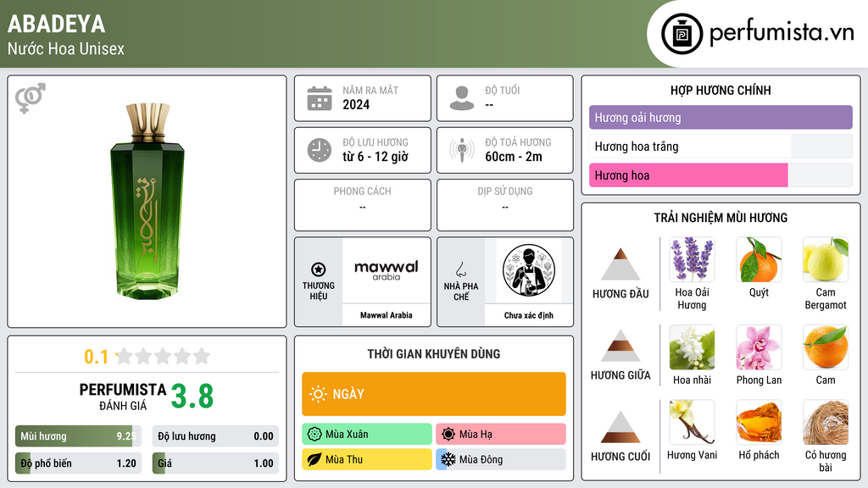Open the Cỏ hương bài vetiver note image

[826, 422]
